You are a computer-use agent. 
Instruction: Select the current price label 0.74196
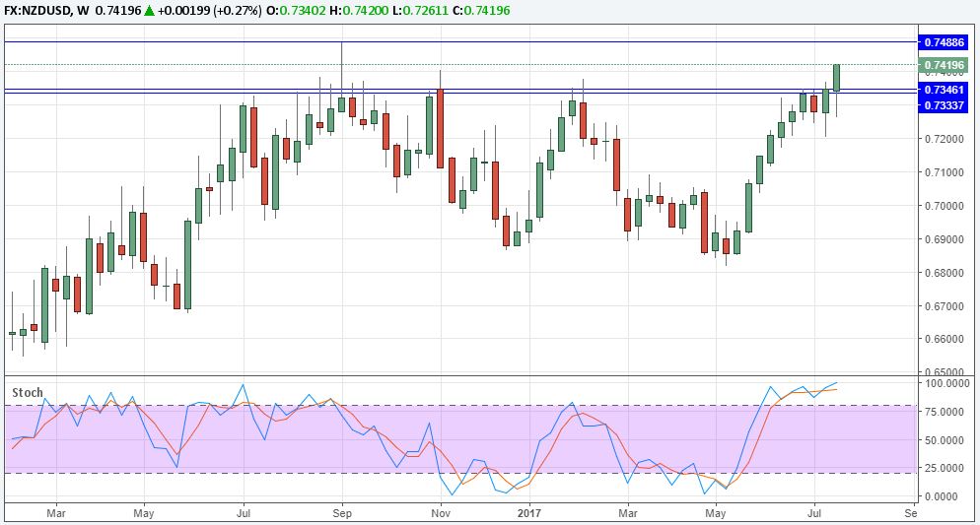pos(944,65)
